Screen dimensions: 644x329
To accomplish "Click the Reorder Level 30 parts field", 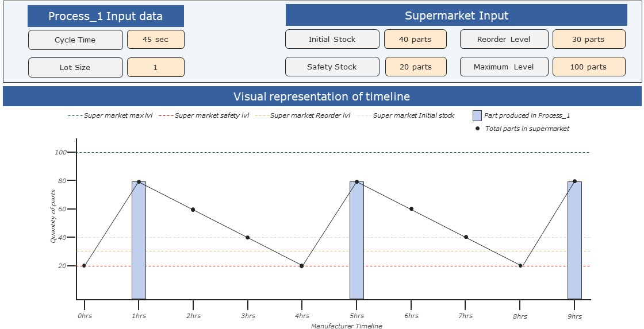I will point(588,39).
